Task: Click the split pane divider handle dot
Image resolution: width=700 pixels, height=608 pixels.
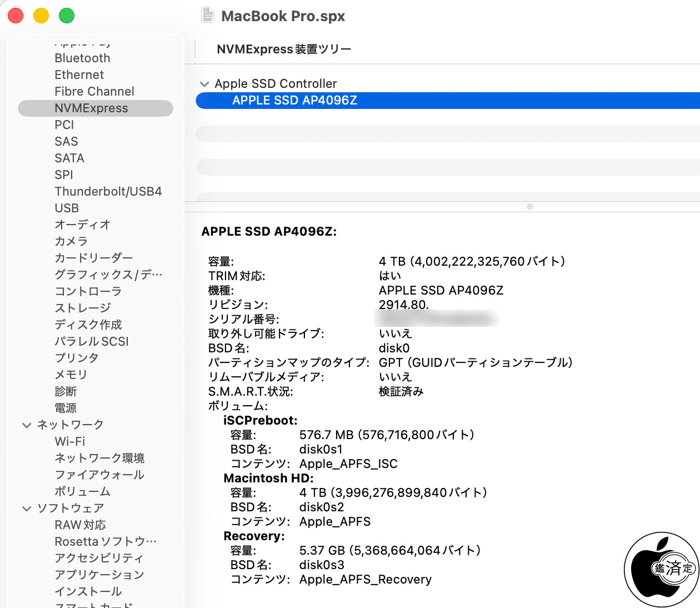Action: pyautogui.click(x=530, y=207)
